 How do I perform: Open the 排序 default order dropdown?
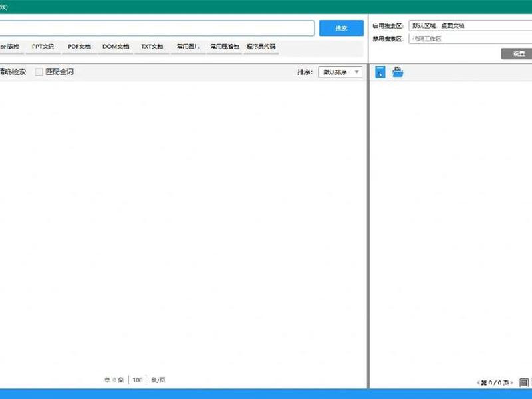[340, 72]
